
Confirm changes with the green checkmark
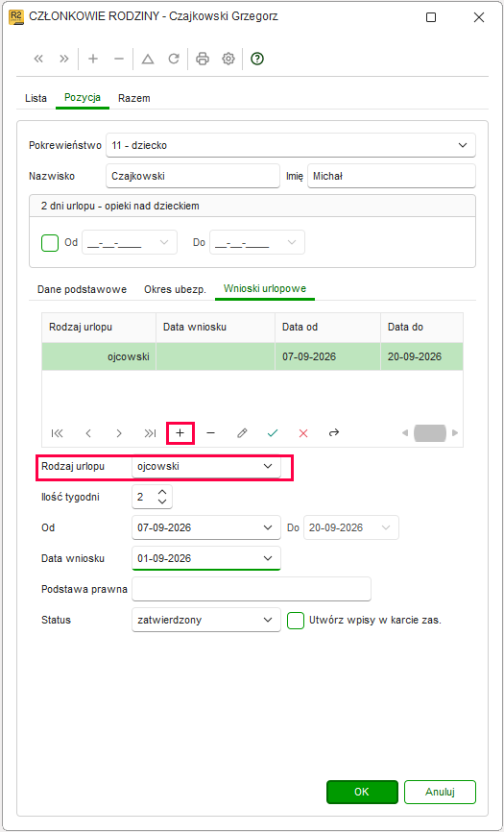tap(273, 433)
